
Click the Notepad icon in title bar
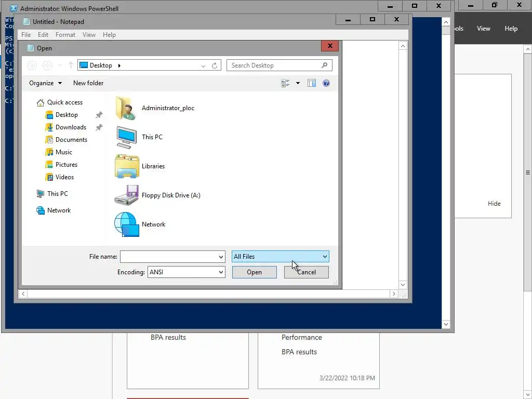point(26,22)
